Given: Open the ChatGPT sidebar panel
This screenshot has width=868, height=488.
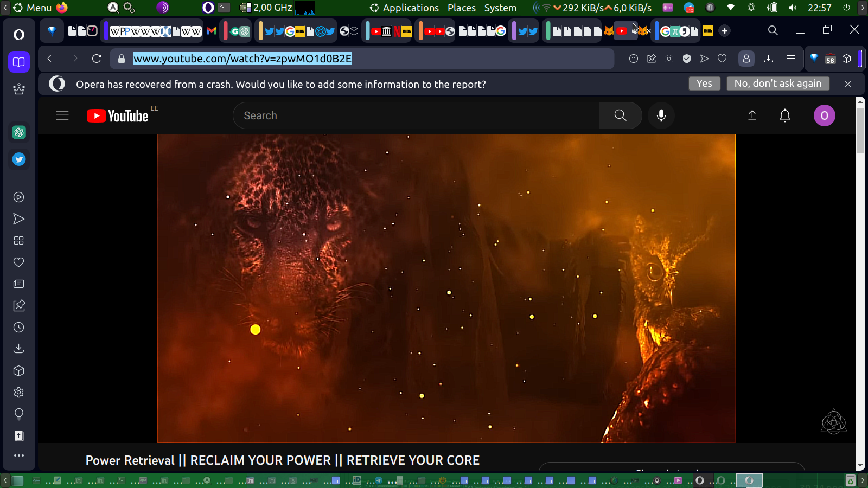Looking at the screenshot, I should pyautogui.click(x=19, y=132).
